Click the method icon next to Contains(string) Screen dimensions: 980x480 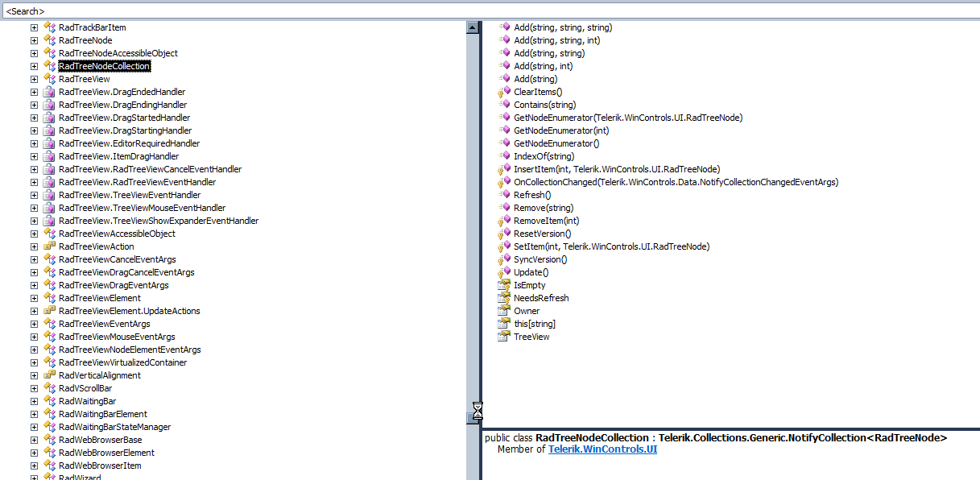504,105
